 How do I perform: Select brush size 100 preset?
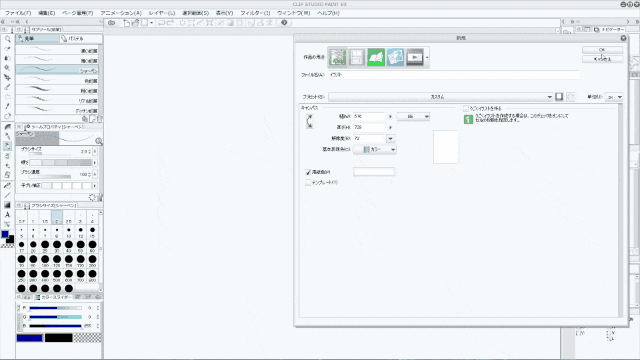tap(45, 260)
